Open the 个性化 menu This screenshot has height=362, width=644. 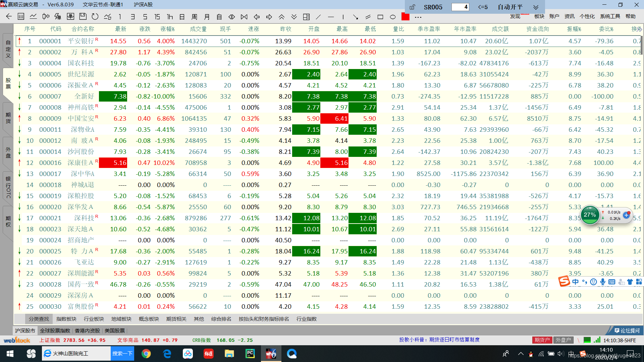pyautogui.click(x=587, y=16)
